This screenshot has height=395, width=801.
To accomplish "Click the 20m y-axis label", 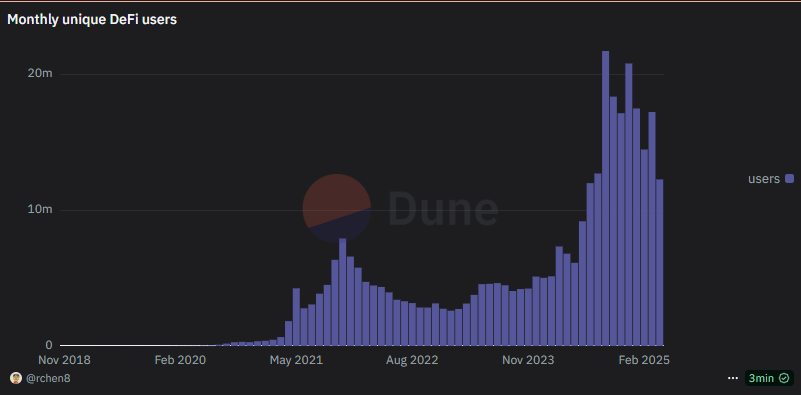I will (40, 74).
